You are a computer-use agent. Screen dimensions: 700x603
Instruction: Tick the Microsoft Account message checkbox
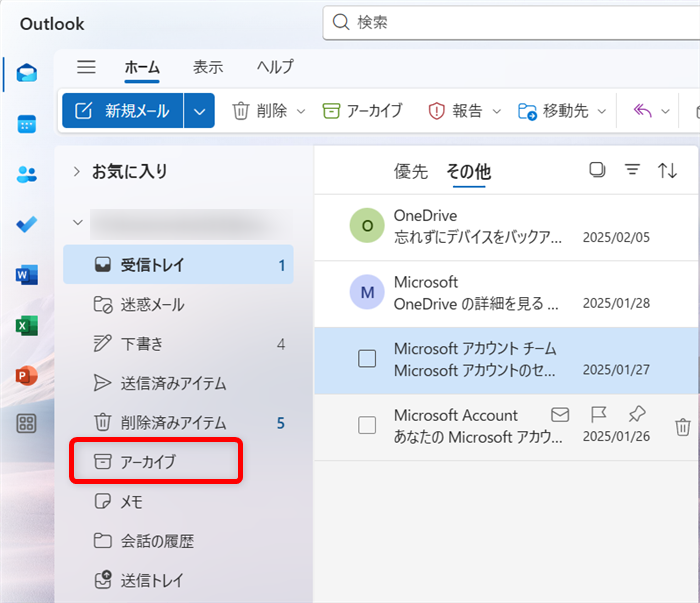tap(367, 425)
